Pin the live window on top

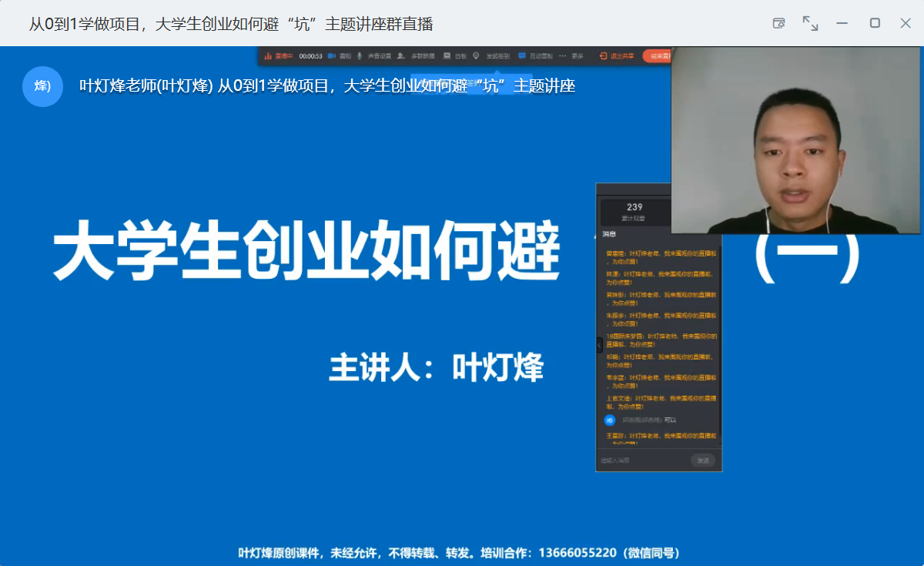[x=778, y=23]
